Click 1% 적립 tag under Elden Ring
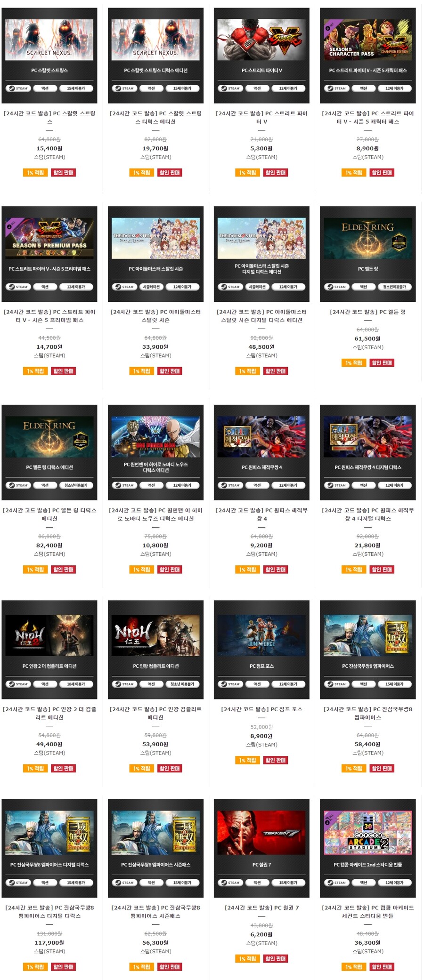The image size is (424, 980). coord(354,363)
